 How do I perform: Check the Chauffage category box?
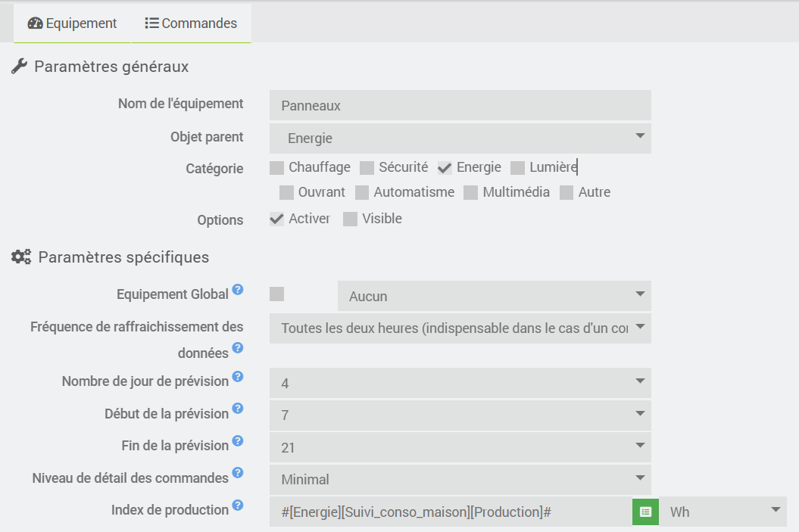click(276, 168)
